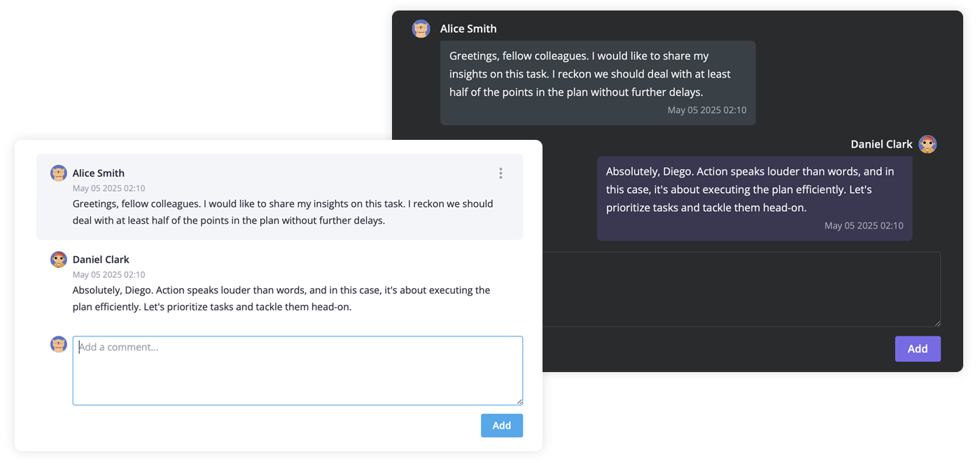Focus the dark panel message textarea

click(x=741, y=289)
